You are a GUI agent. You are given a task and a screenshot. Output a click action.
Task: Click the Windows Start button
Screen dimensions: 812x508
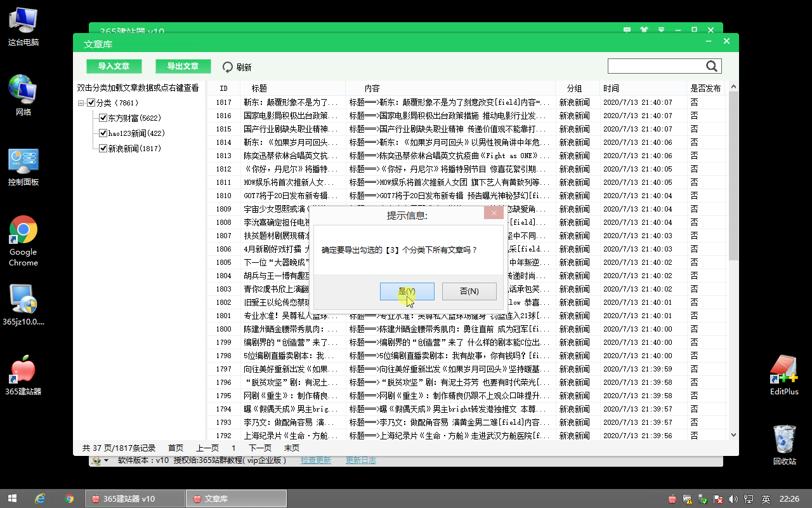[12, 498]
